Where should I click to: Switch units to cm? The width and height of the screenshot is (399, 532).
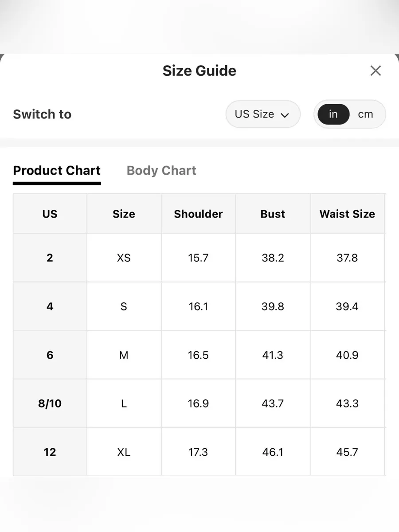(366, 114)
